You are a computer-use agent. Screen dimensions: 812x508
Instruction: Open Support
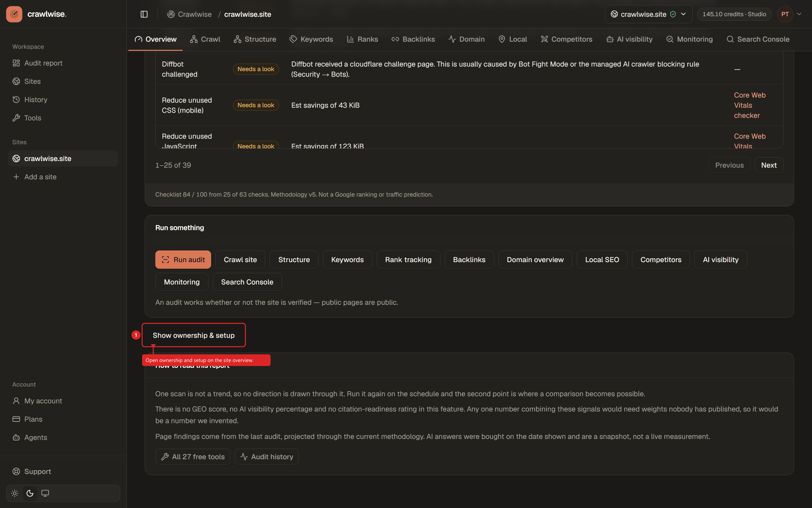[x=63, y=471]
